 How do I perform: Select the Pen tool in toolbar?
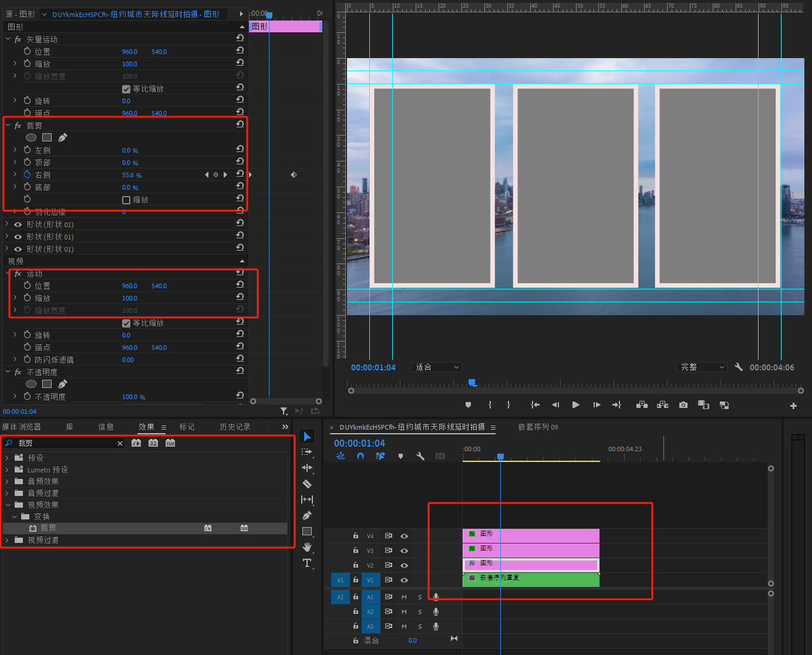pos(307,515)
